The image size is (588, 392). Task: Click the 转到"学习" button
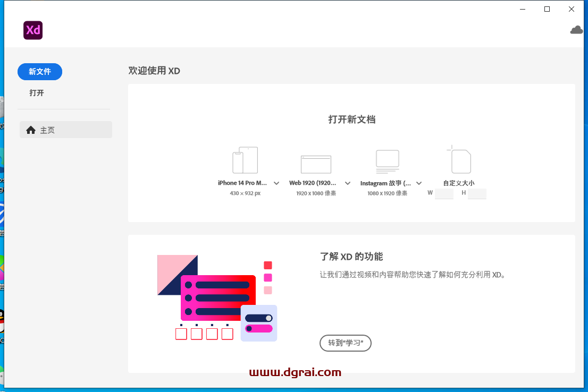346,343
